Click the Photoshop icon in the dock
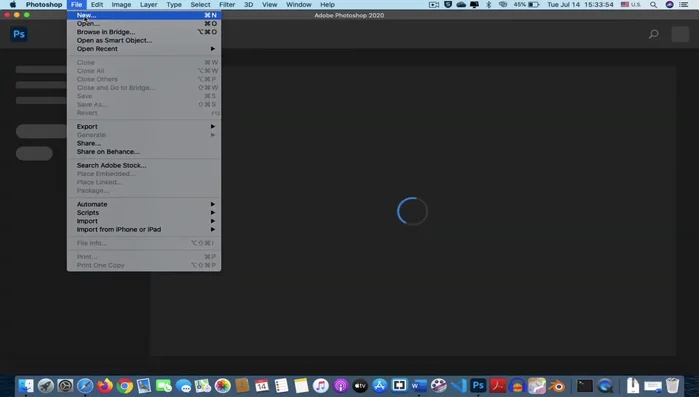 click(478, 385)
